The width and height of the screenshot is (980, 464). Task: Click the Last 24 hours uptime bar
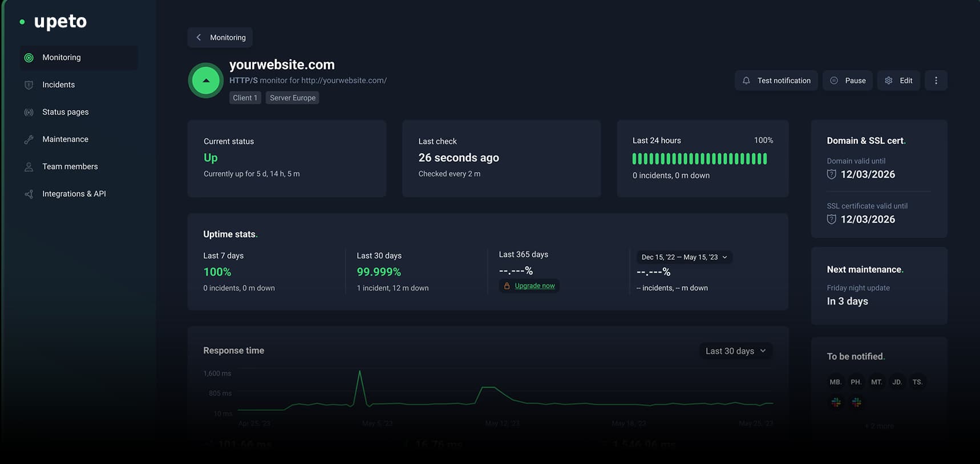coord(699,159)
